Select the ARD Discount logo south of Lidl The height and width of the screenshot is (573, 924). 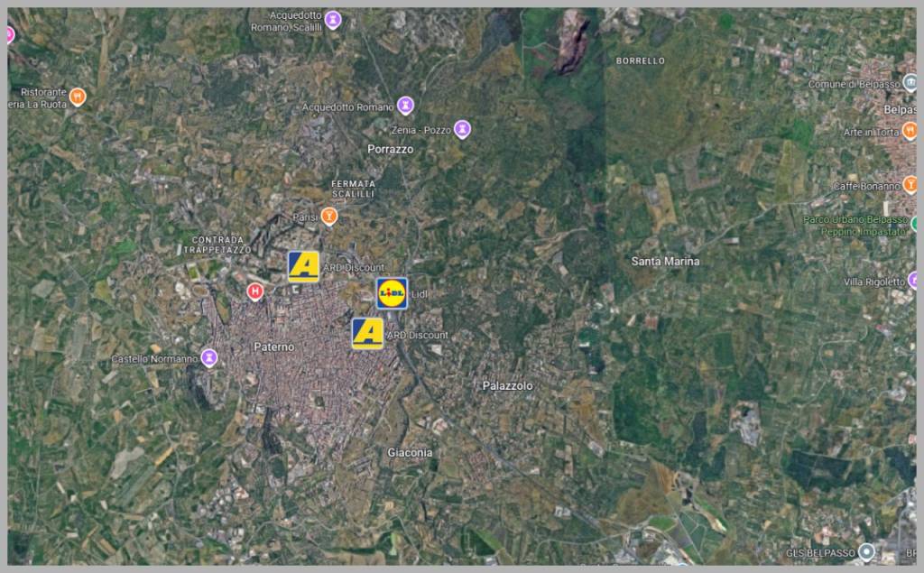[367, 333]
